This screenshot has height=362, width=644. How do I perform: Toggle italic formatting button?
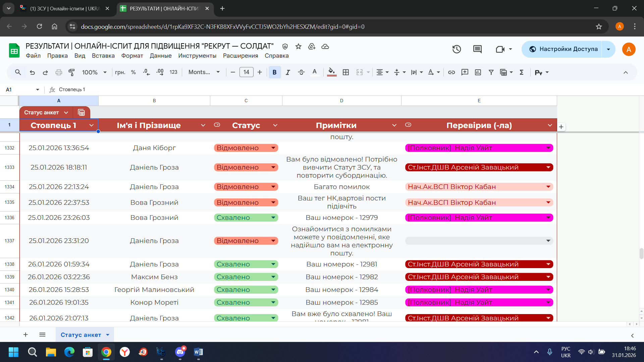pyautogui.click(x=288, y=72)
